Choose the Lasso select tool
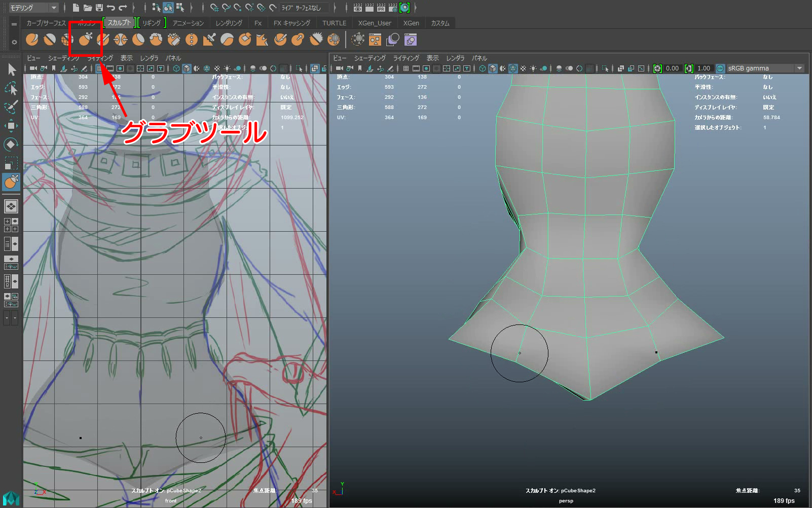The height and width of the screenshot is (508, 812). point(11,88)
